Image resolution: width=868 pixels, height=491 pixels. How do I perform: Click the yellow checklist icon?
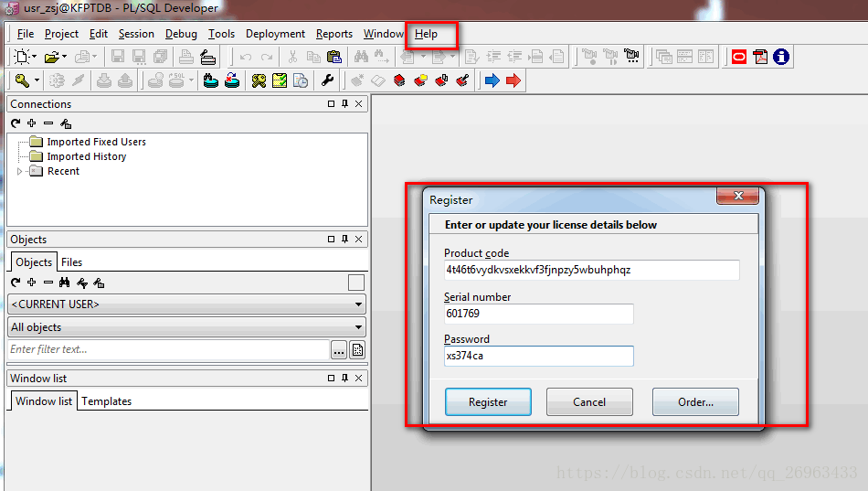click(280, 80)
